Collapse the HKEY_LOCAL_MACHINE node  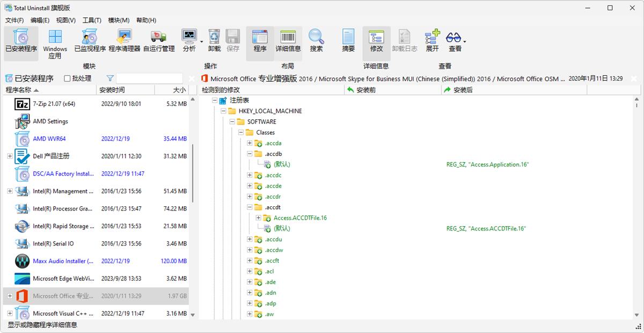click(224, 111)
